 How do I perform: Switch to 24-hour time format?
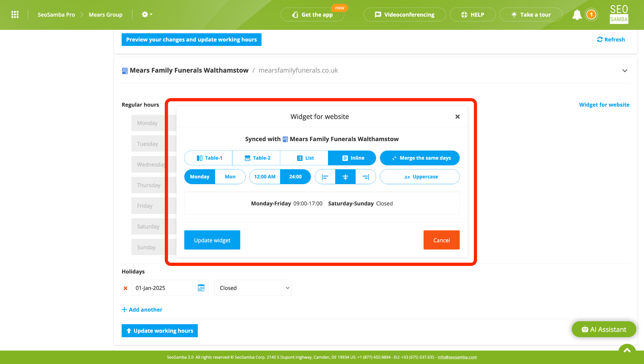[295, 176]
